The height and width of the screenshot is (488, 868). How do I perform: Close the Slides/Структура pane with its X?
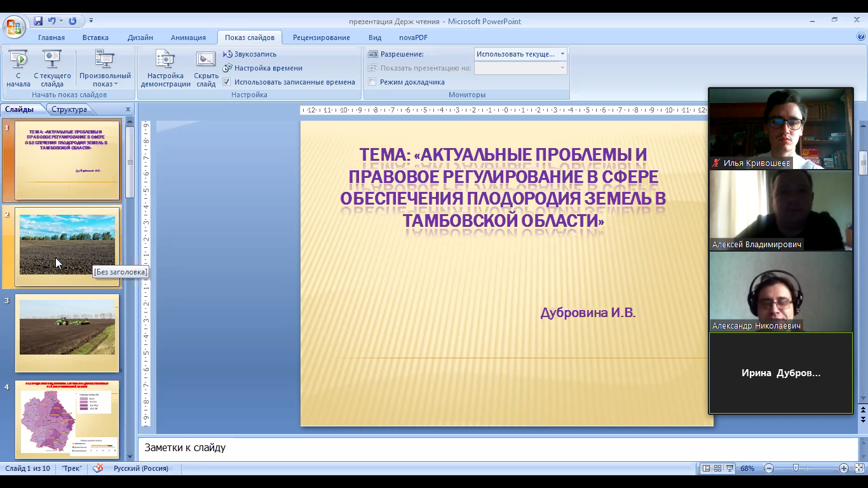[128, 109]
